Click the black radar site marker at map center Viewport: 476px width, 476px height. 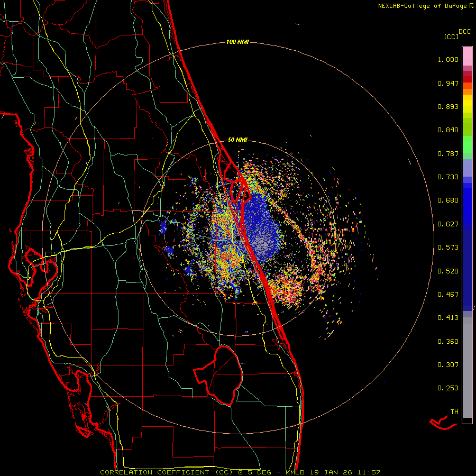click(238, 239)
